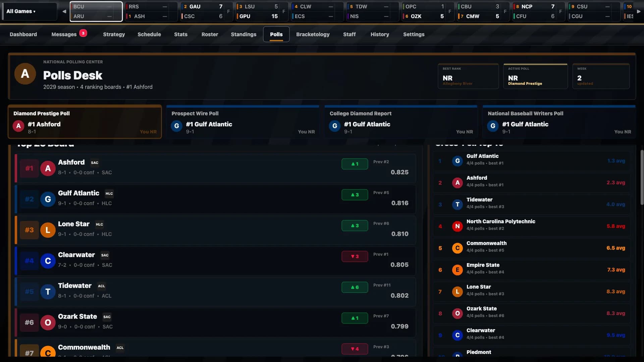Image resolution: width=644 pixels, height=362 pixels.
Task: Open the Bracketology tab
Action: coord(313,34)
